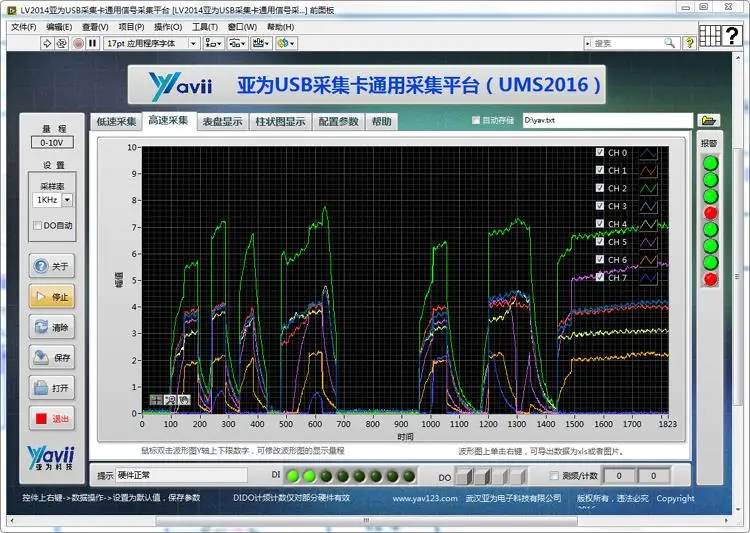Image resolution: width=750 pixels, height=533 pixels.
Task: Click the D:\yav.txt file path field
Action: click(607, 120)
